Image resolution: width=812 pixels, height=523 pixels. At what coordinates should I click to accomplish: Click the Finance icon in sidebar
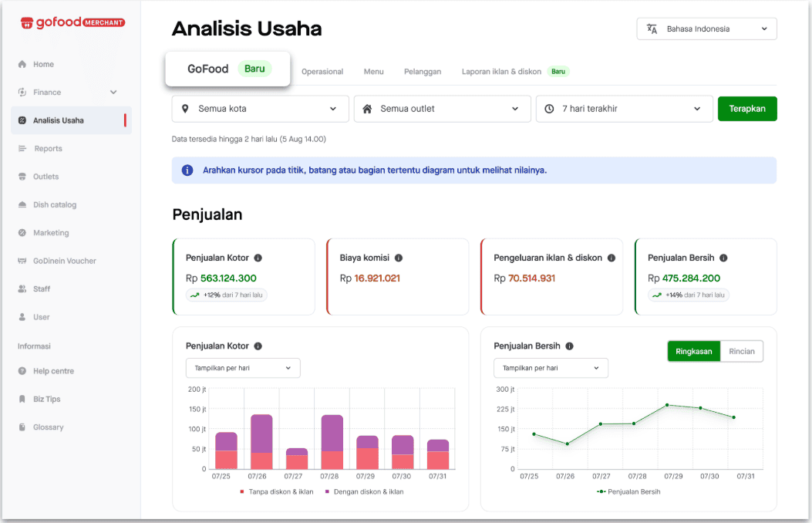coord(22,92)
